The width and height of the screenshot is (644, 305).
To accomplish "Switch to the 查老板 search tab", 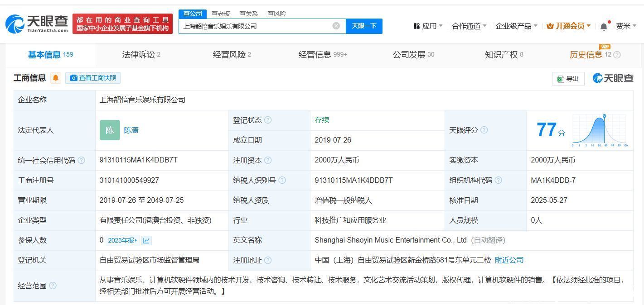I will pos(221,14).
